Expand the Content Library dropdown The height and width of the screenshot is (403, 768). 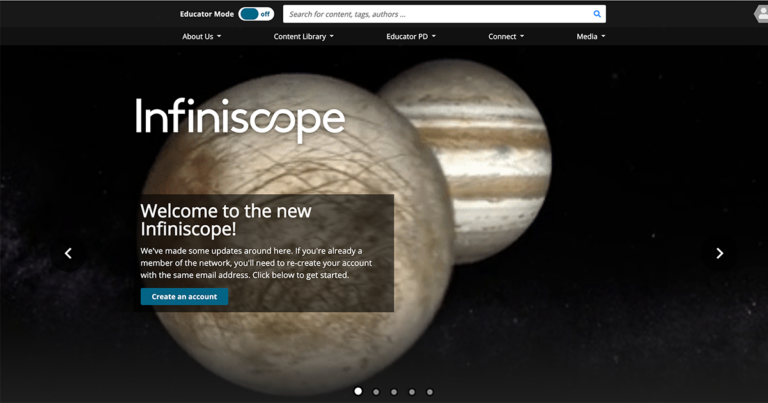point(303,37)
